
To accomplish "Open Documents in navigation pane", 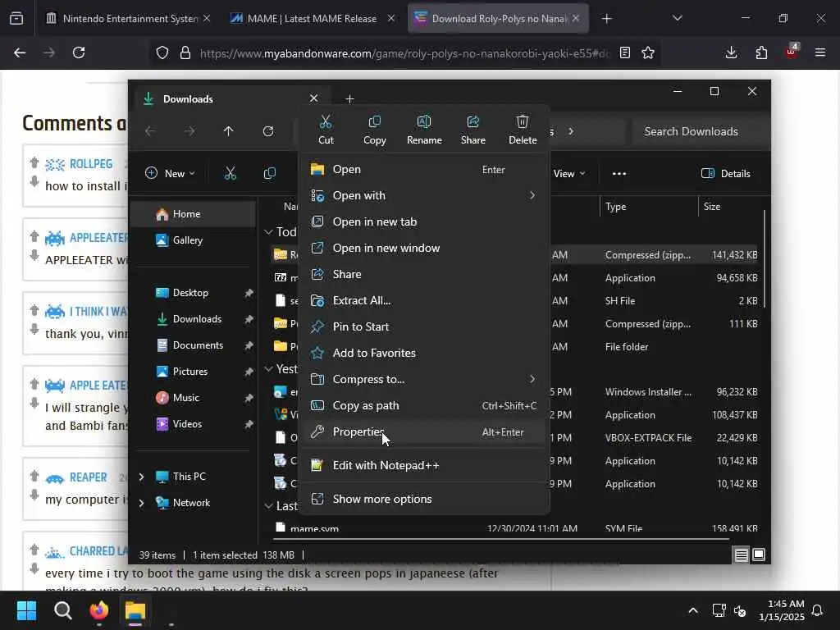I will coord(194,345).
